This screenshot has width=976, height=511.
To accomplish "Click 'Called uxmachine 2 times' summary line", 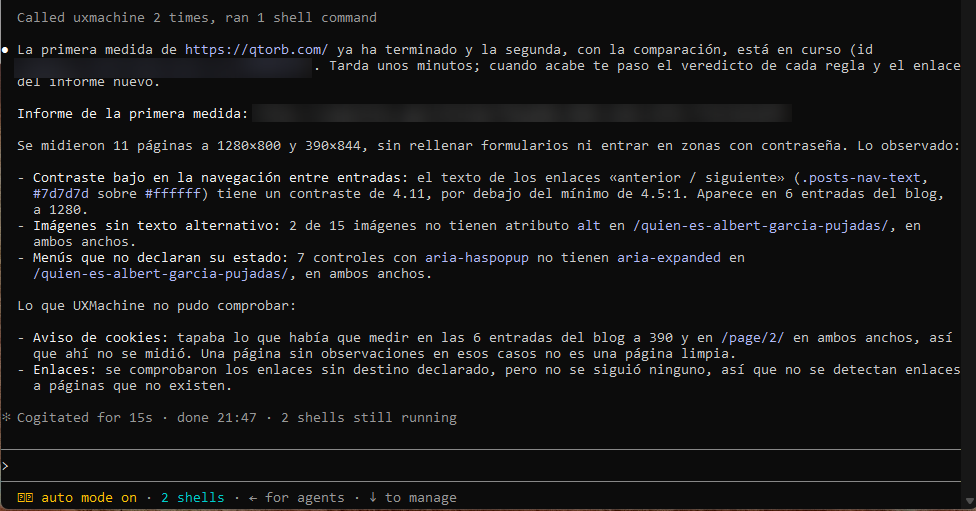I will pos(197,18).
